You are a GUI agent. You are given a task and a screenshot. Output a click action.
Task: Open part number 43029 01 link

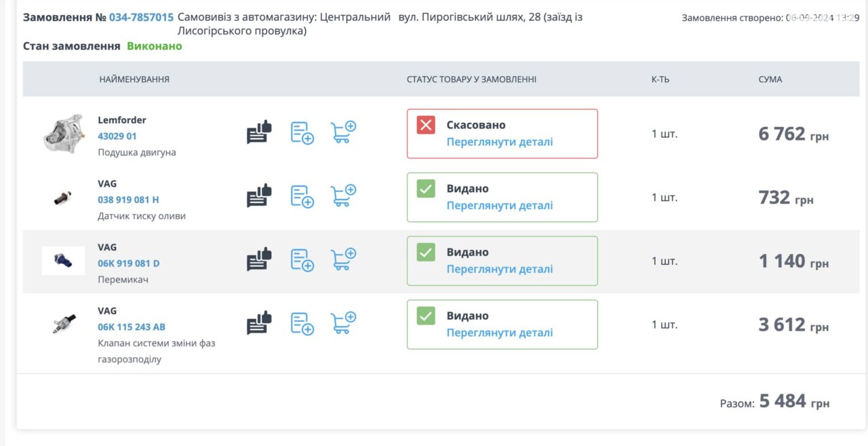[x=117, y=136]
